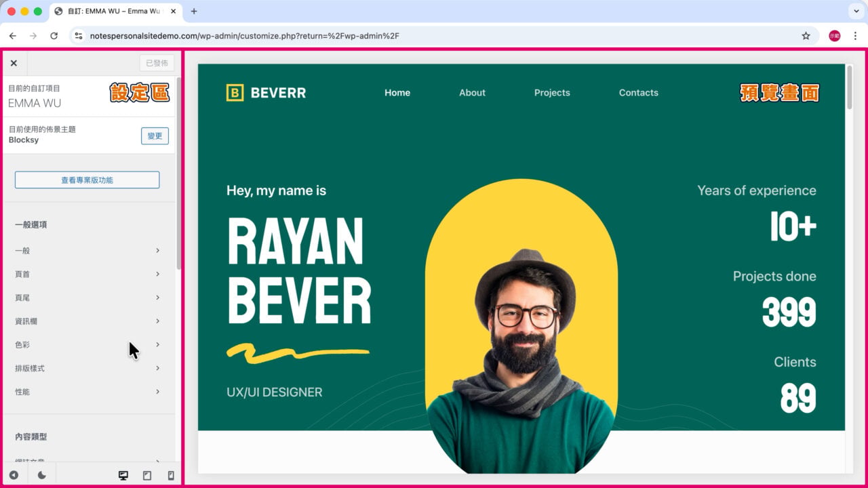Click the BEVERR logo in preview
Screen dimensions: 868x488
266,93
